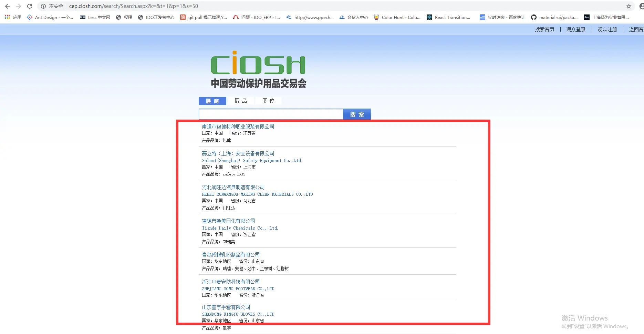Image resolution: width=644 pixels, height=334 pixels.
Task: Open the 上海畅为实业有限 bookmark
Action: pyautogui.click(x=606, y=17)
